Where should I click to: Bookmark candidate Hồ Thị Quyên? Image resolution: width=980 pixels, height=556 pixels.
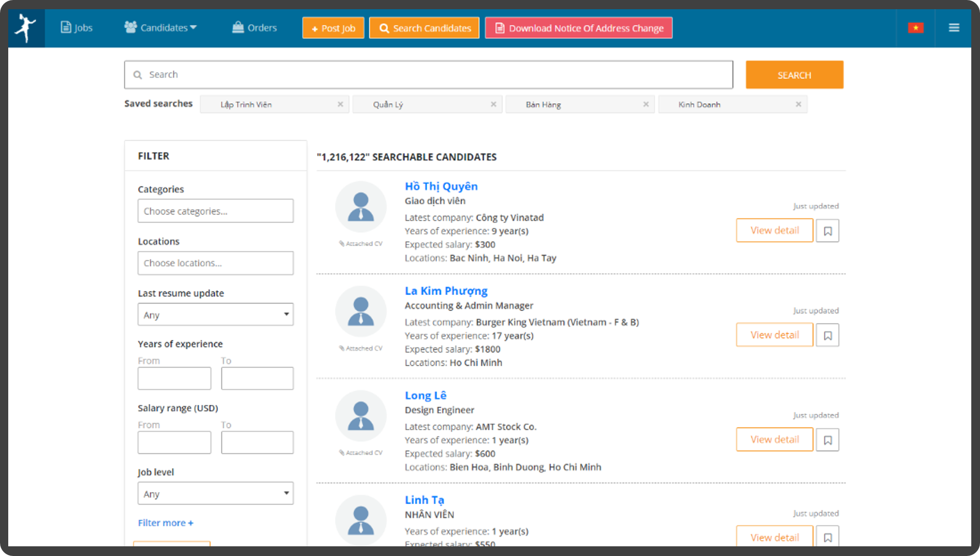[x=827, y=231]
